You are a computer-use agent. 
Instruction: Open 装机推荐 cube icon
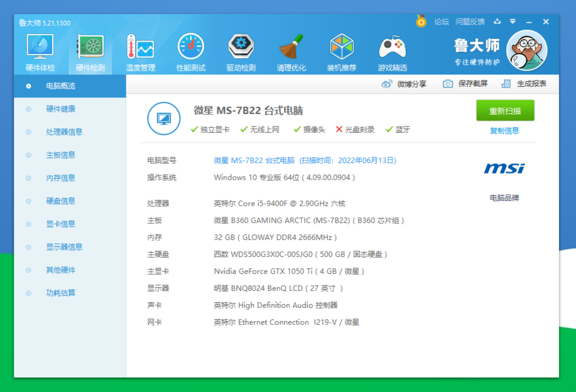coord(342,52)
